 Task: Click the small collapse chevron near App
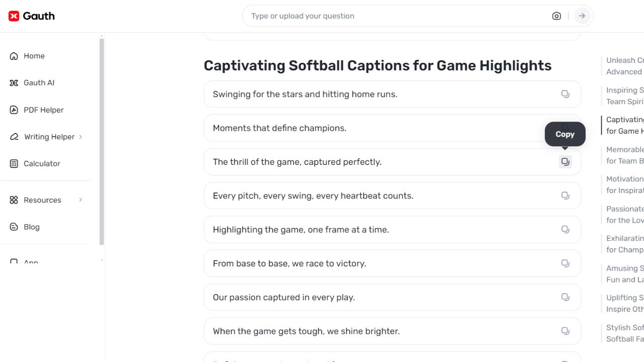pos(102,260)
